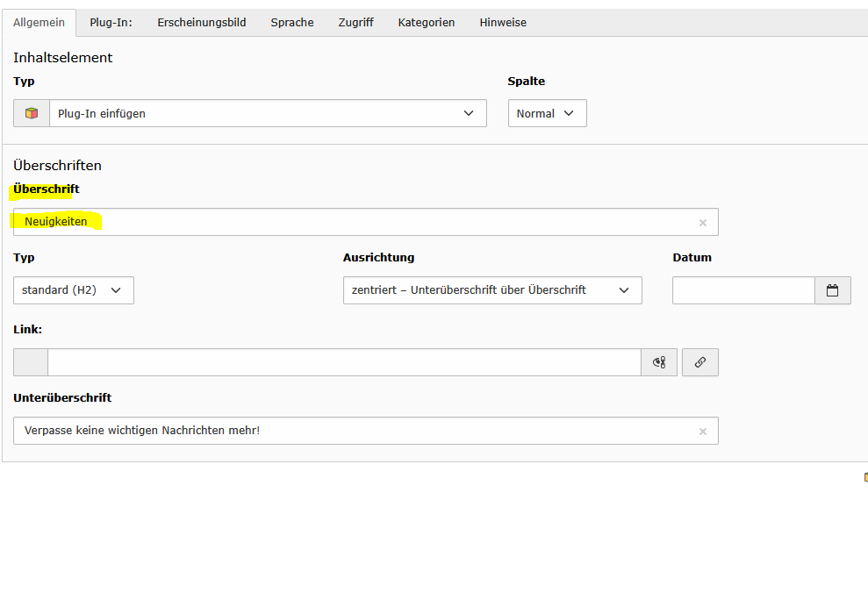Select the Zugriff tab
Screen dimensions: 868x614
(x=355, y=23)
